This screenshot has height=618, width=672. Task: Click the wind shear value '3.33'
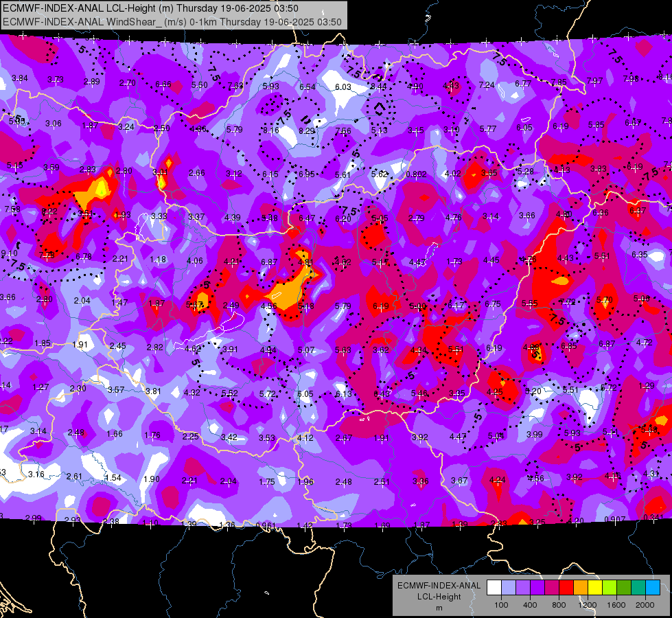[x=159, y=216]
